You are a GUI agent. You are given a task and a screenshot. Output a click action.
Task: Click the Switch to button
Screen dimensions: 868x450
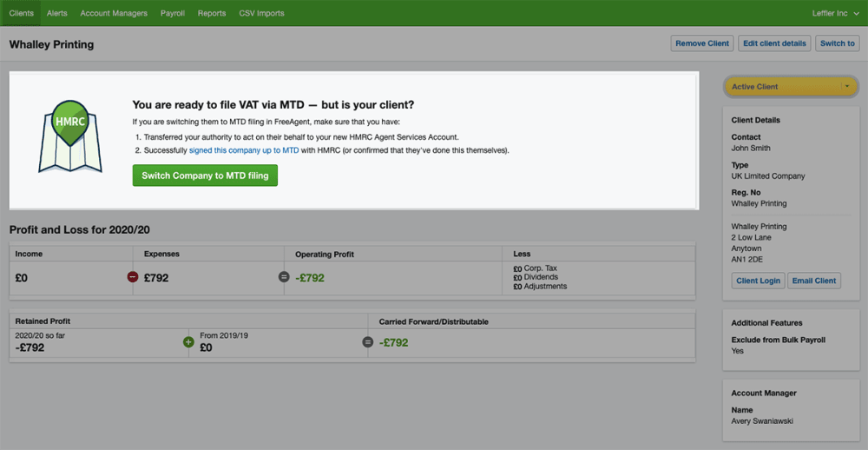(837, 43)
